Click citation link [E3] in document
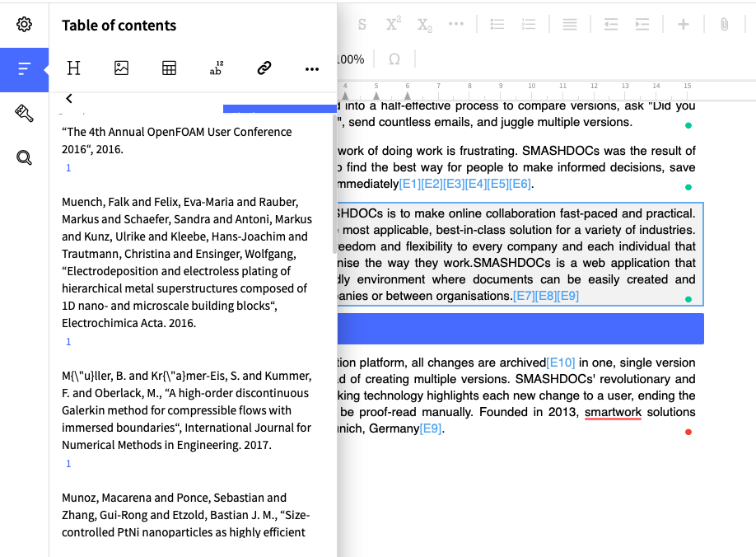The image size is (756, 557). (x=454, y=184)
